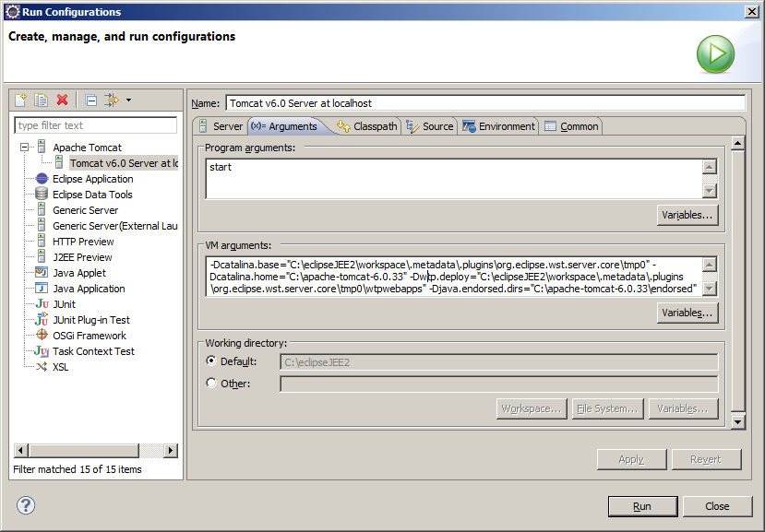Click Arguments panel scrollbar down arrow
Image resolution: width=765 pixels, height=532 pixels.
(x=737, y=421)
